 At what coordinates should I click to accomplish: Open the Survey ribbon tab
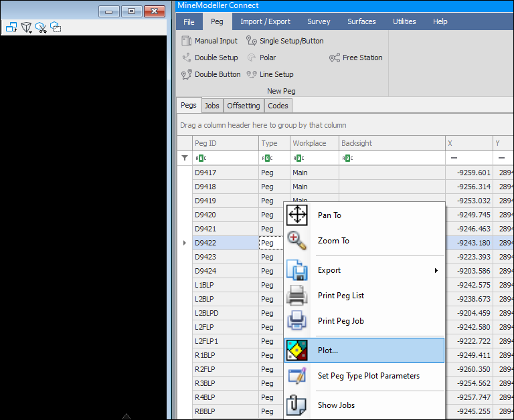point(319,21)
